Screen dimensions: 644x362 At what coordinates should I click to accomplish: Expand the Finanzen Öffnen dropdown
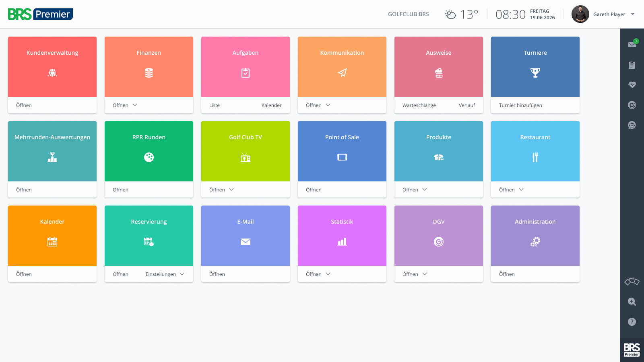pyautogui.click(x=135, y=105)
